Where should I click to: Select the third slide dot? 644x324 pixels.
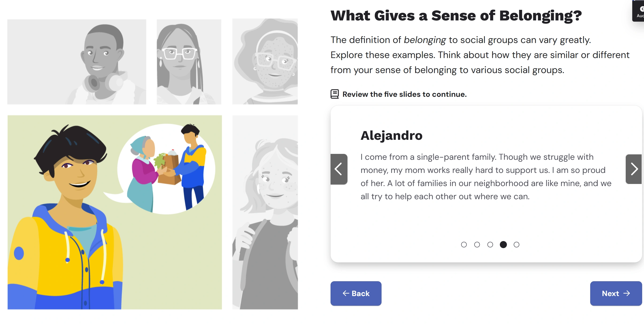click(490, 244)
